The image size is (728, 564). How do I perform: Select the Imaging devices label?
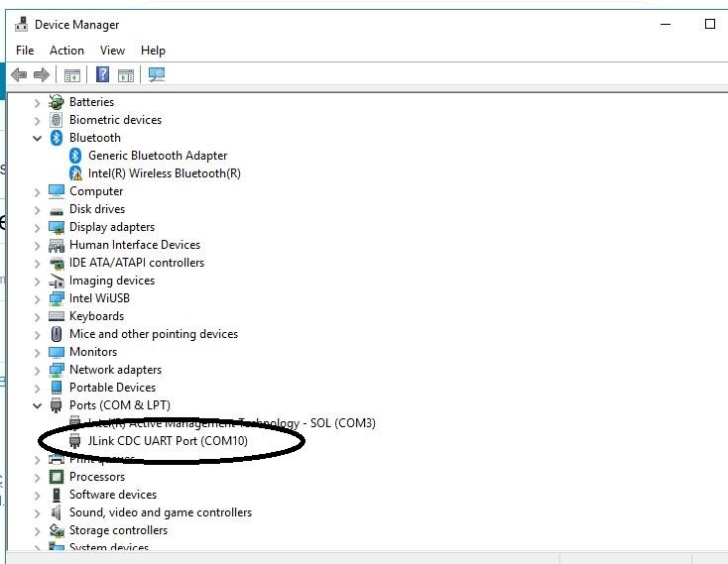tap(112, 281)
